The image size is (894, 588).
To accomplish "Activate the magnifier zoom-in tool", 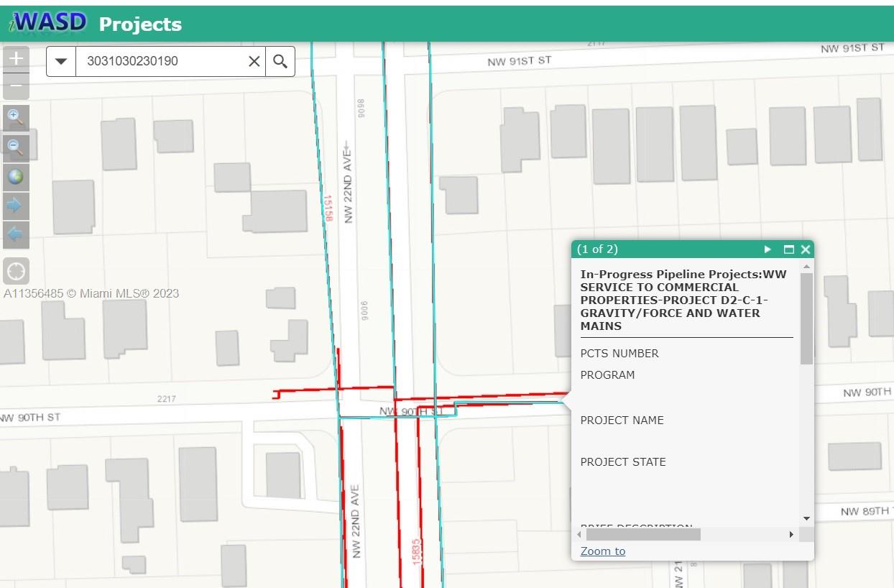I will (16, 118).
